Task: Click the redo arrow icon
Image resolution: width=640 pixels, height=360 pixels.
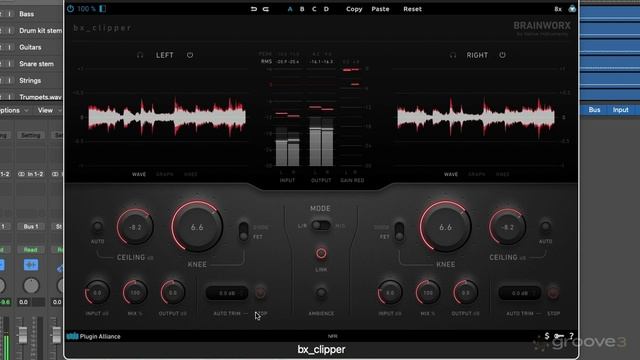Action: tap(266, 9)
